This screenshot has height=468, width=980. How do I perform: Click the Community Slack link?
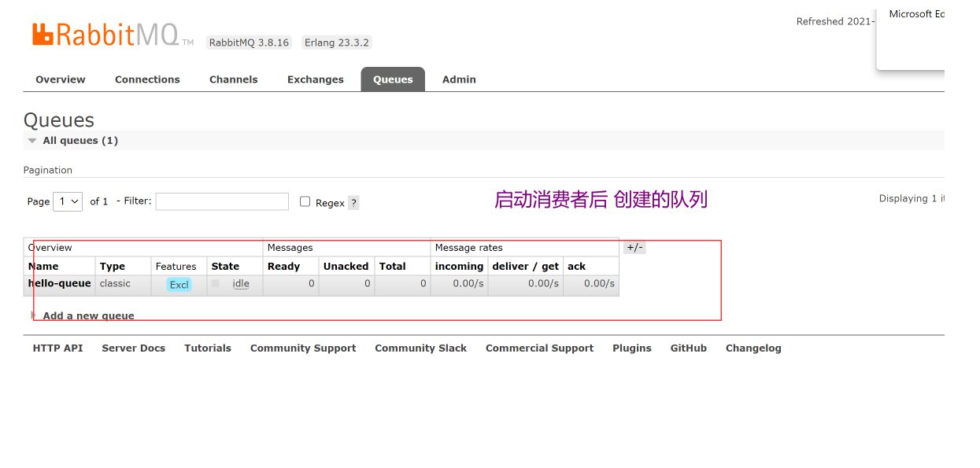[420, 348]
